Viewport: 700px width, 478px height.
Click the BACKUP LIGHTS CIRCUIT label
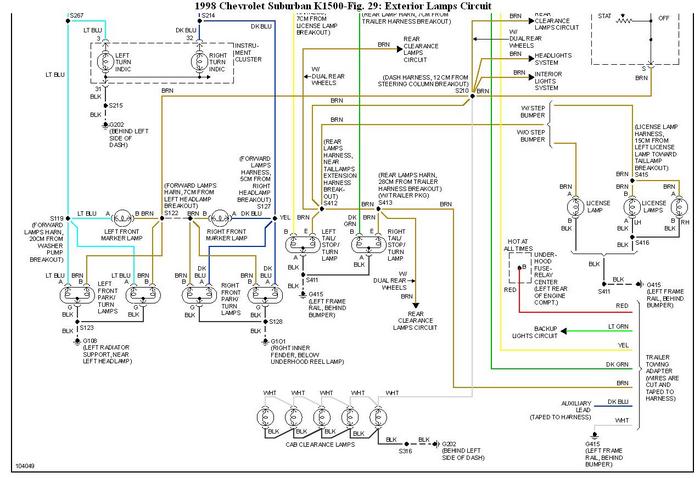[x=534, y=332]
